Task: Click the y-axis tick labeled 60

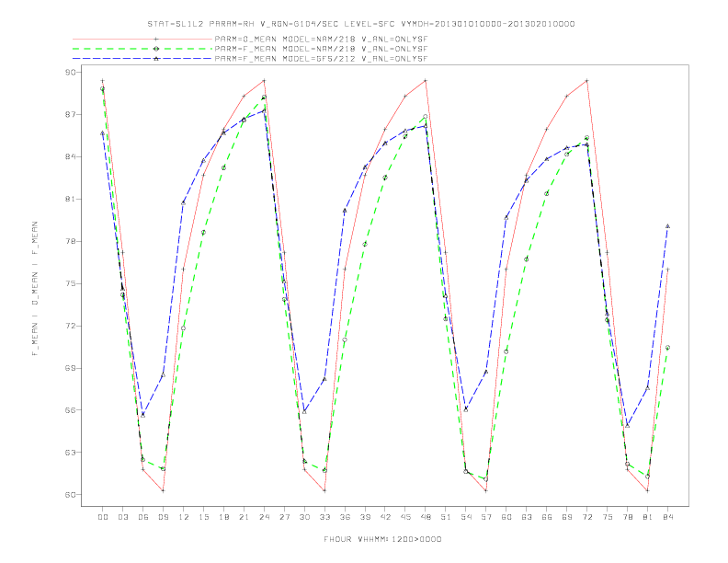Action: [71, 494]
